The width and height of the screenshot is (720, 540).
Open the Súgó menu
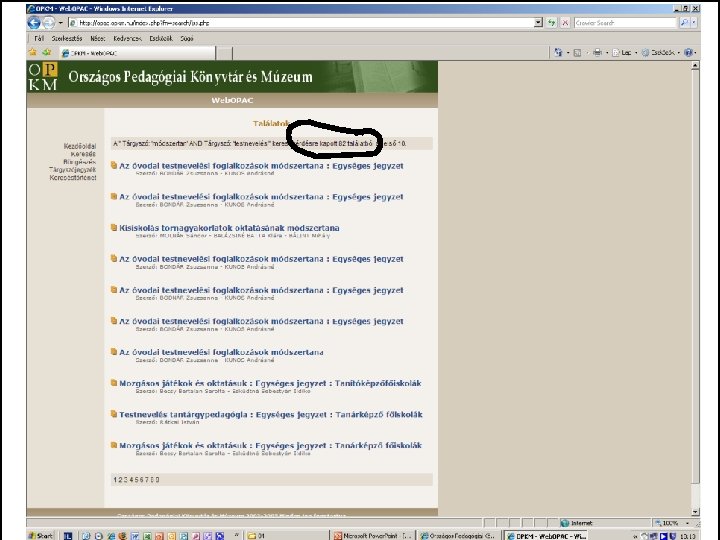tap(187, 39)
